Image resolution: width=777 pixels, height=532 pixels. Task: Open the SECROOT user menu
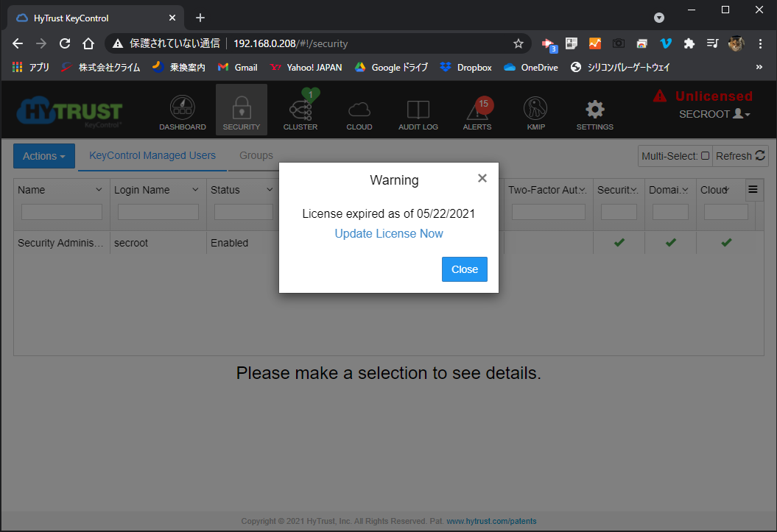point(714,114)
